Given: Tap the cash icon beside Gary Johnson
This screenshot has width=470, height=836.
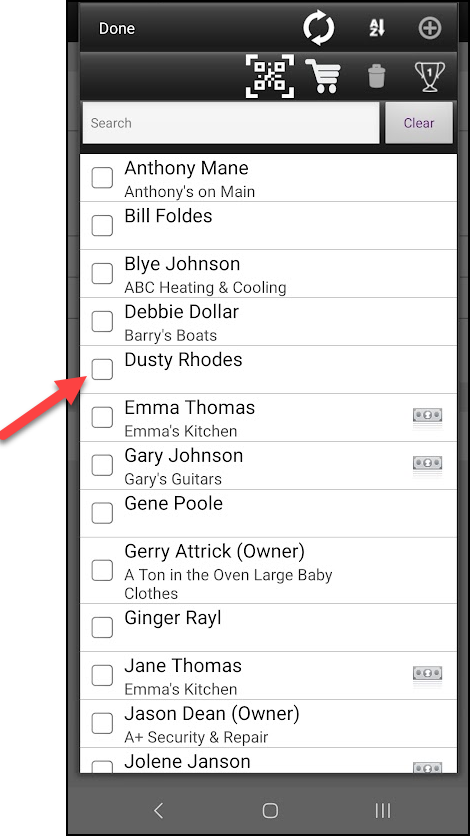Looking at the screenshot, I should coord(427,464).
